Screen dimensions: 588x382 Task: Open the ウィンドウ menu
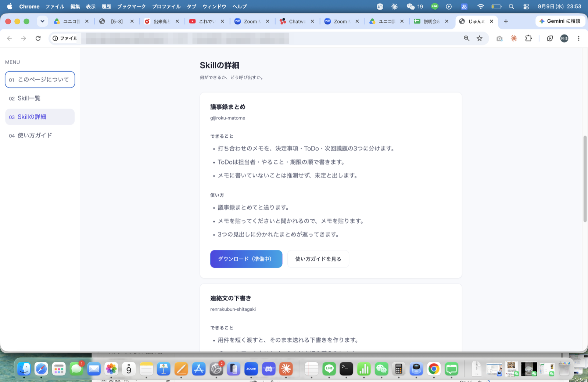214,7
